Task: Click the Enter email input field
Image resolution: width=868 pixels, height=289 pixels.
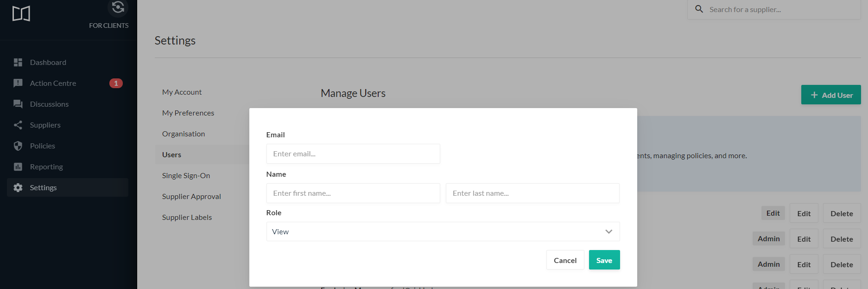Action: click(353, 154)
